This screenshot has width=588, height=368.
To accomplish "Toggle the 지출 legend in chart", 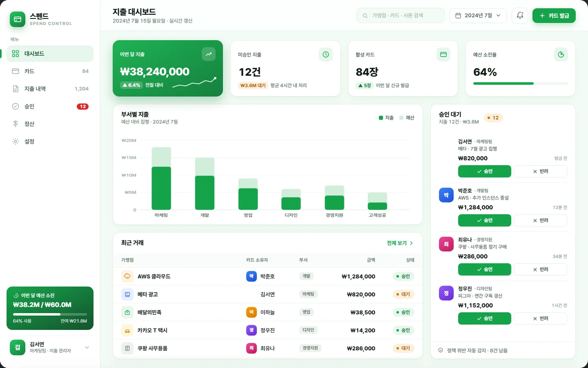I will 386,118.
